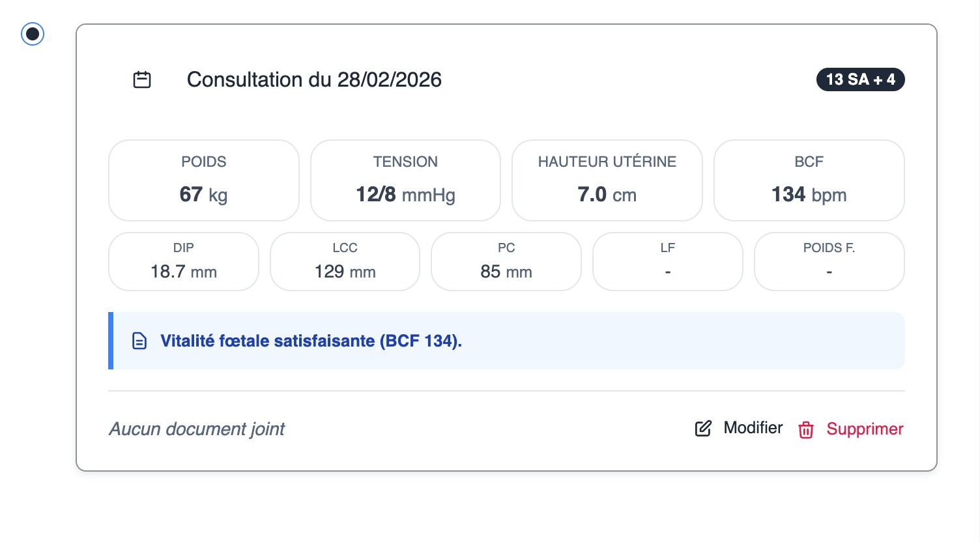Expand the LCC 129 mm measurement tile
Image resolution: width=980 pixels, height=542 pixels.
tap(345, 261)
